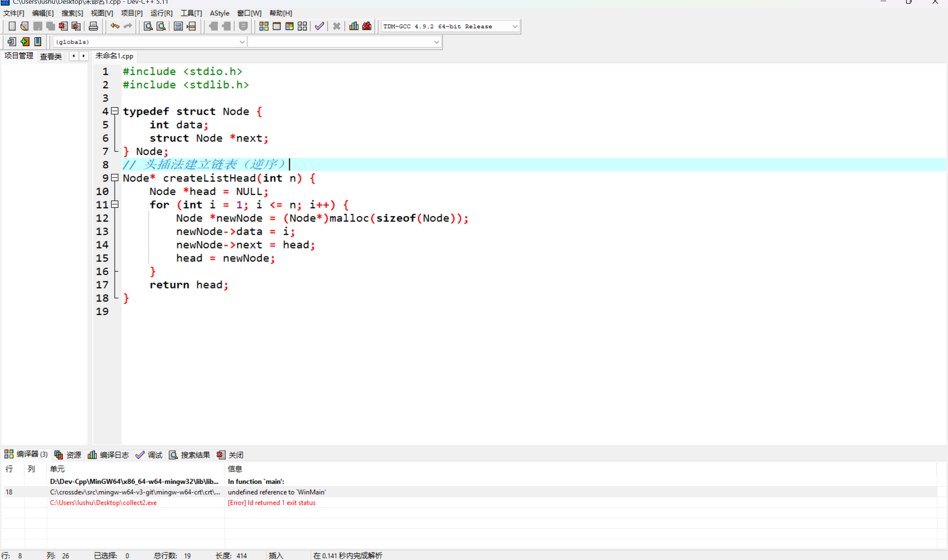Click the Open file toolbar icon
The image size is (948, 560).
tap(24, 26)
